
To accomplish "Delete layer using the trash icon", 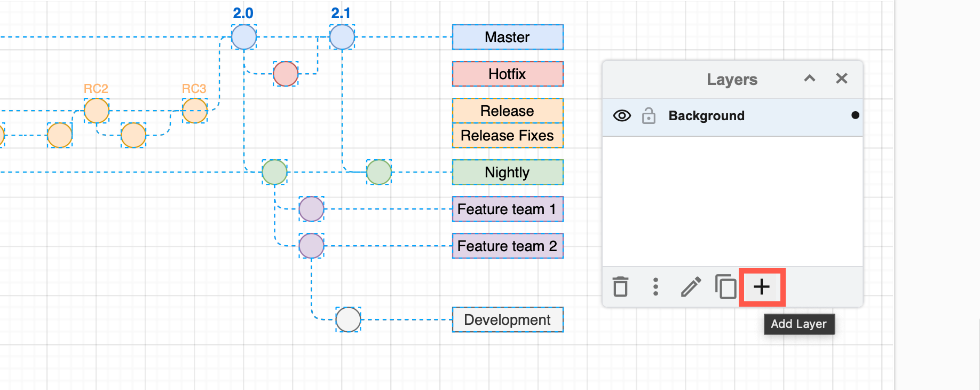I will [620, 287].
